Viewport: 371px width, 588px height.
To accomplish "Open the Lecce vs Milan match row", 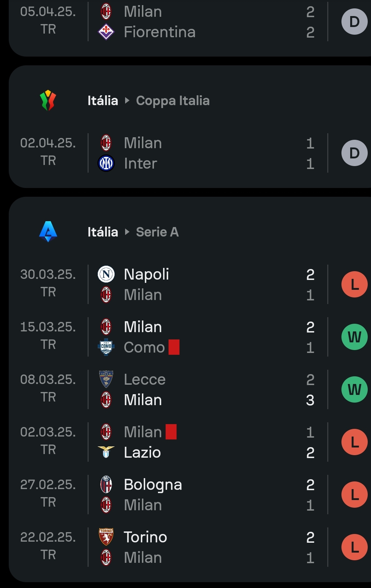I will point(190,389).
